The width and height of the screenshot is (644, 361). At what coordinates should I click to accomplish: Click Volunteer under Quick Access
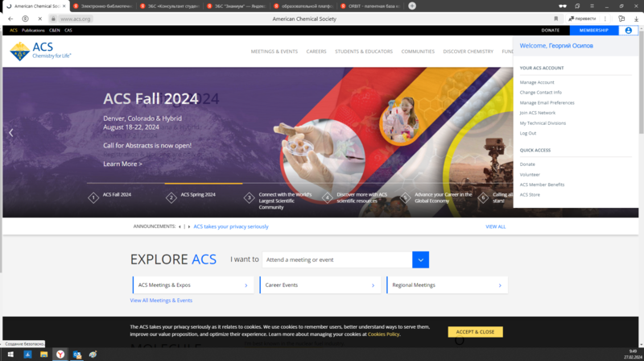530,174
